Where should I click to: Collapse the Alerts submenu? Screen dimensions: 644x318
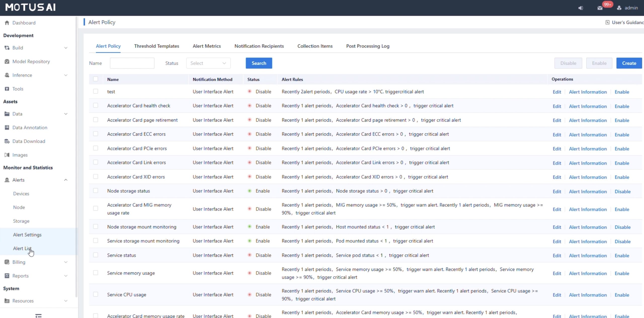click(66, 180)
